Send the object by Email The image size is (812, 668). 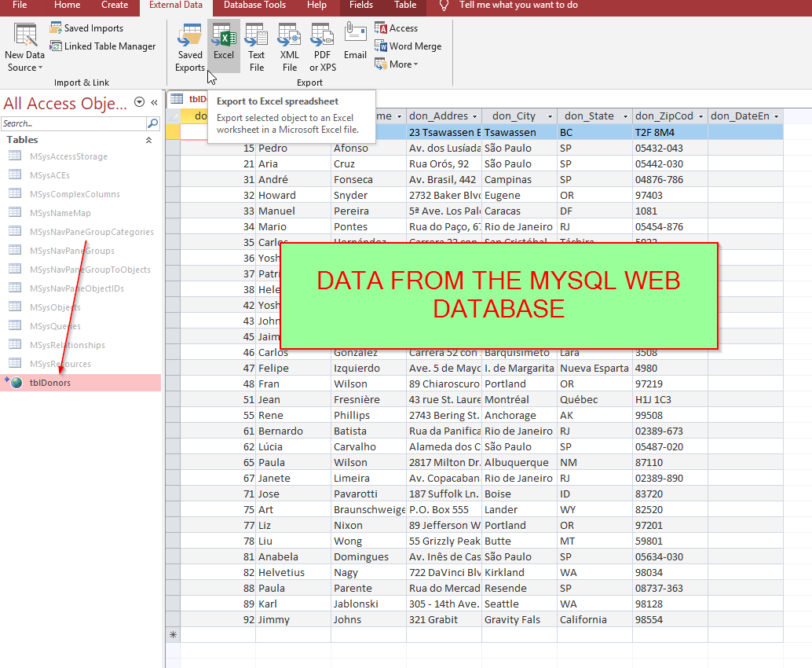coord(355,42)
